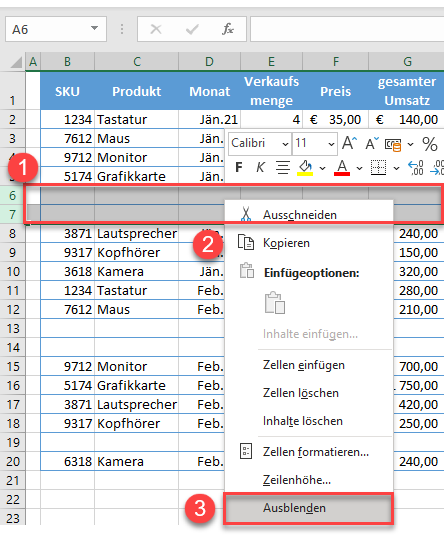Apply the red font color A

click(x=342, y=168)
